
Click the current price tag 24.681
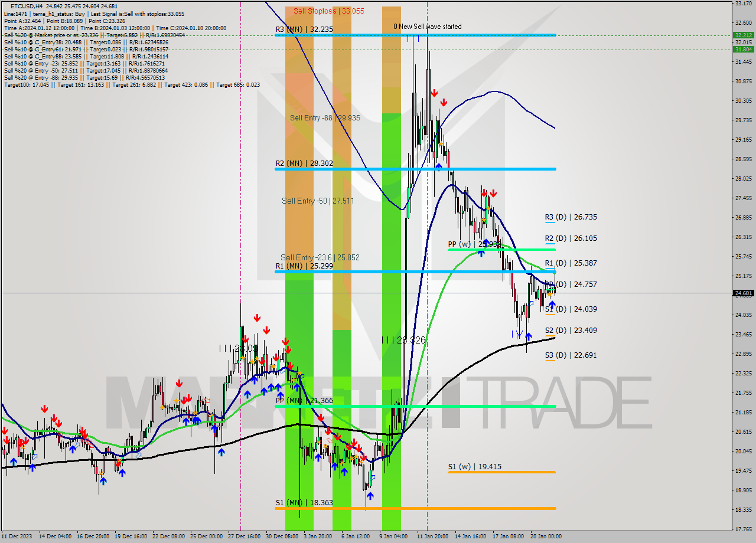point(743,293)
